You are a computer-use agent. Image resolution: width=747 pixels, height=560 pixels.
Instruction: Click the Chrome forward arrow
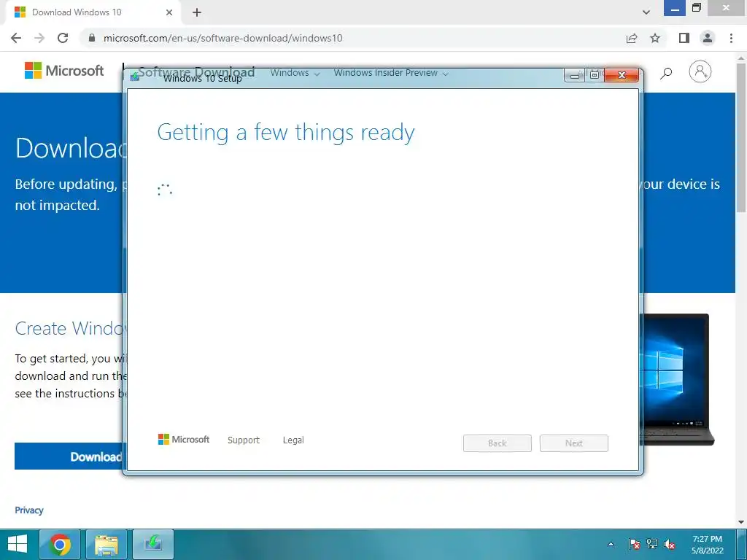[x=39, y=38]
